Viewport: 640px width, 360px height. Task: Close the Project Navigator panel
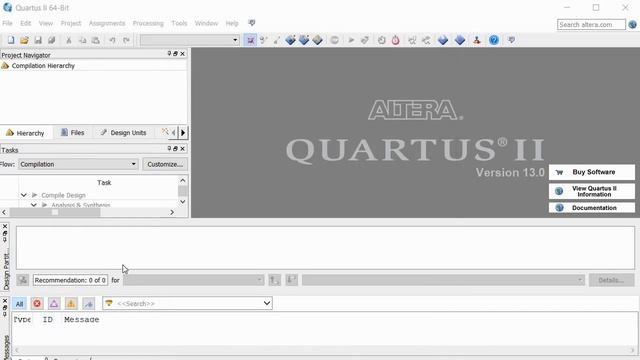(182, 53)
